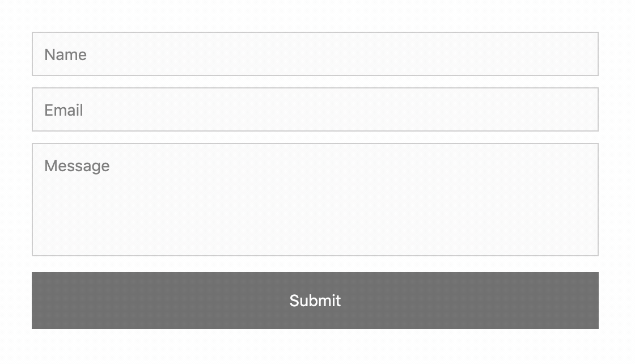Click the Name input field

pos(315,54)
